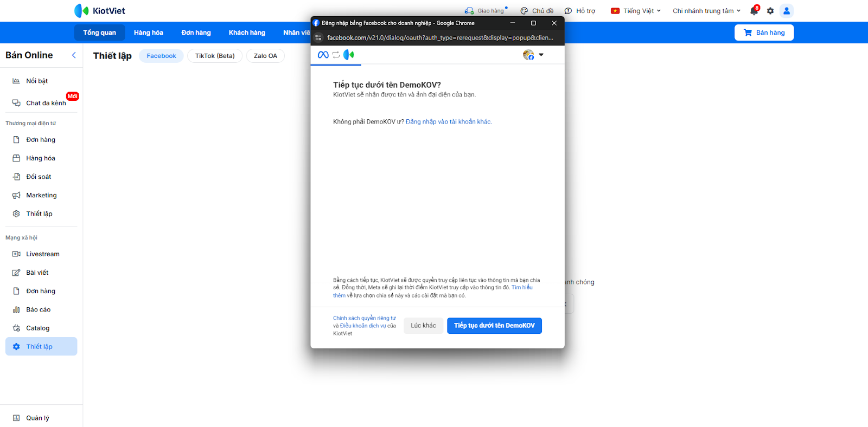This screenshot has height=427, width=868.
Task: Open the Điều khoản dịch vụ link
Action: [x=363, y=326]
